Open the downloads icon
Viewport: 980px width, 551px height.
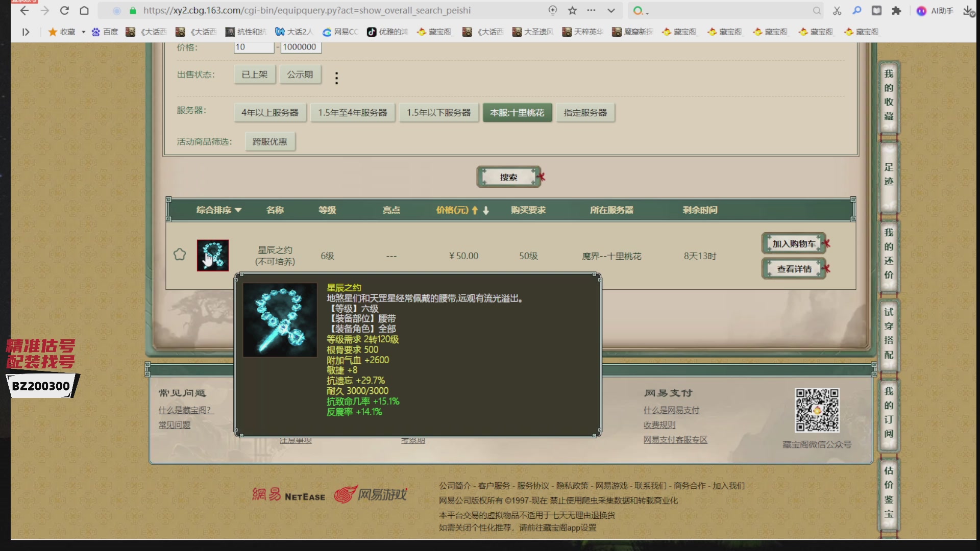tap(968, 10)
